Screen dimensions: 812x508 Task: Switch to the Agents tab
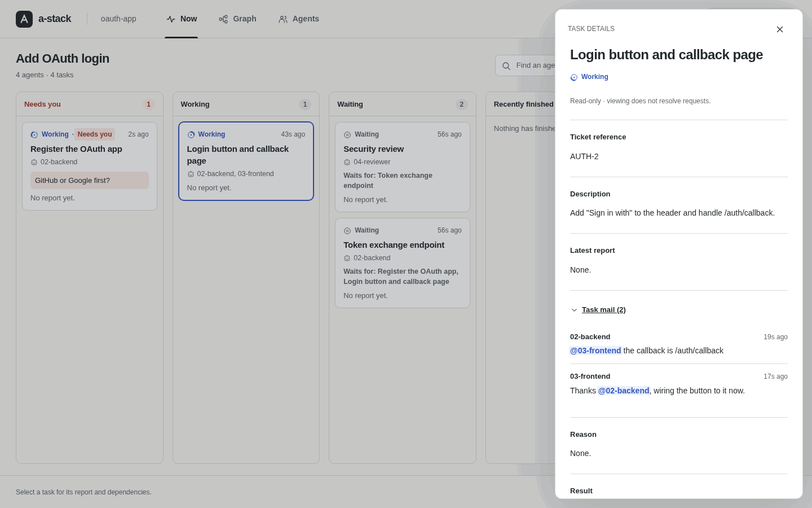click(299, 19)
